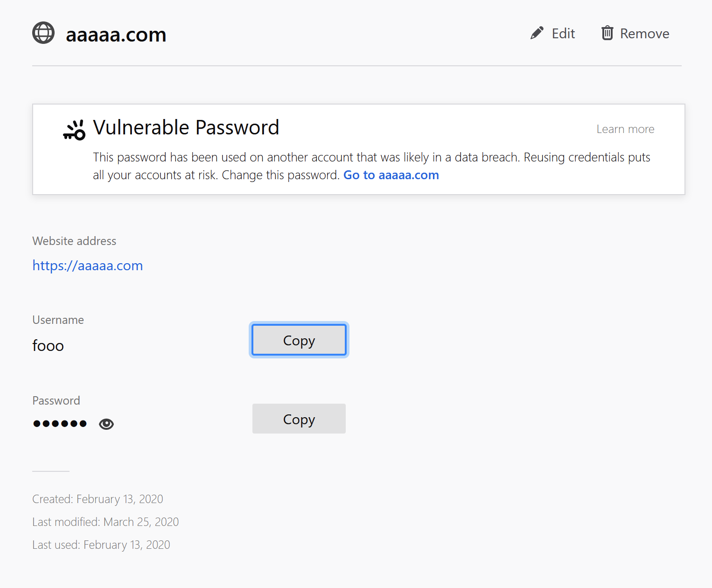
Task: Click the Last modified March 25 text
Action: click(105, 522)
